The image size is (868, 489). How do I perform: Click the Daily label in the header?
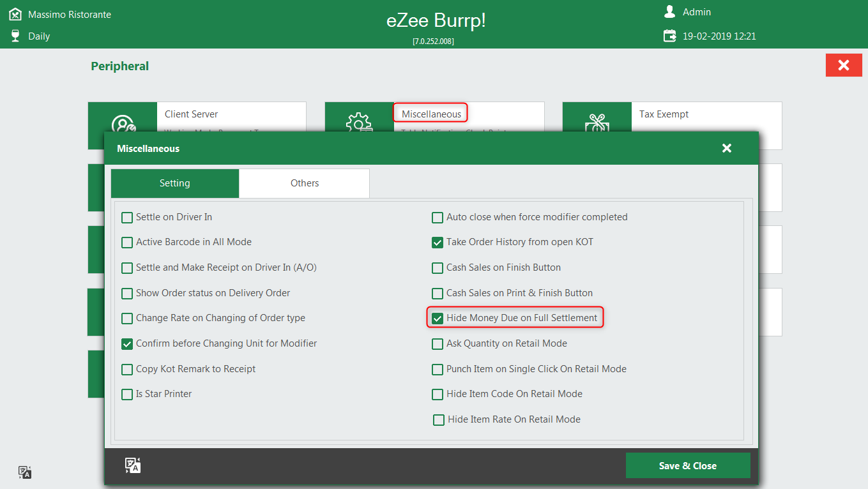click(x=39, y=36)
